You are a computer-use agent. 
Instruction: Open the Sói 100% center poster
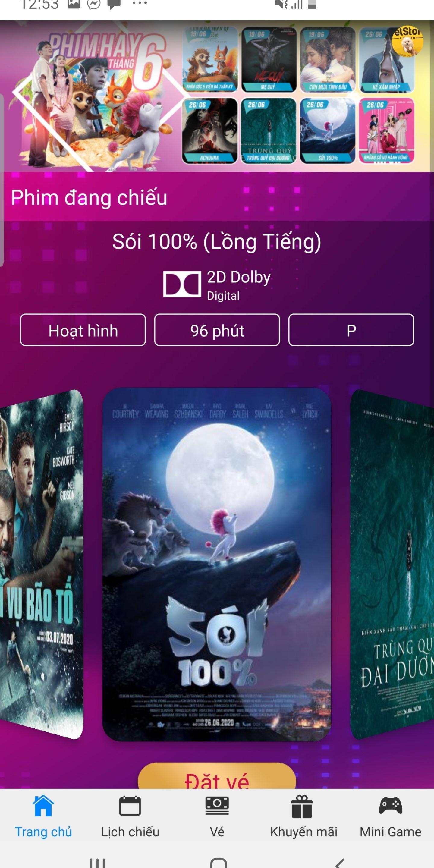pos(217,565)
